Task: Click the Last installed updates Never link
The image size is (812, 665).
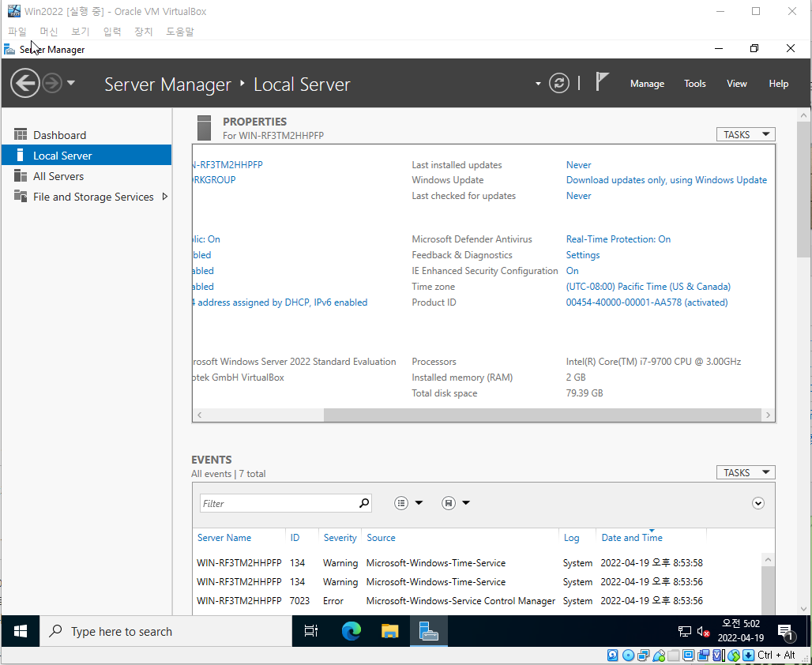Action: 578,165
